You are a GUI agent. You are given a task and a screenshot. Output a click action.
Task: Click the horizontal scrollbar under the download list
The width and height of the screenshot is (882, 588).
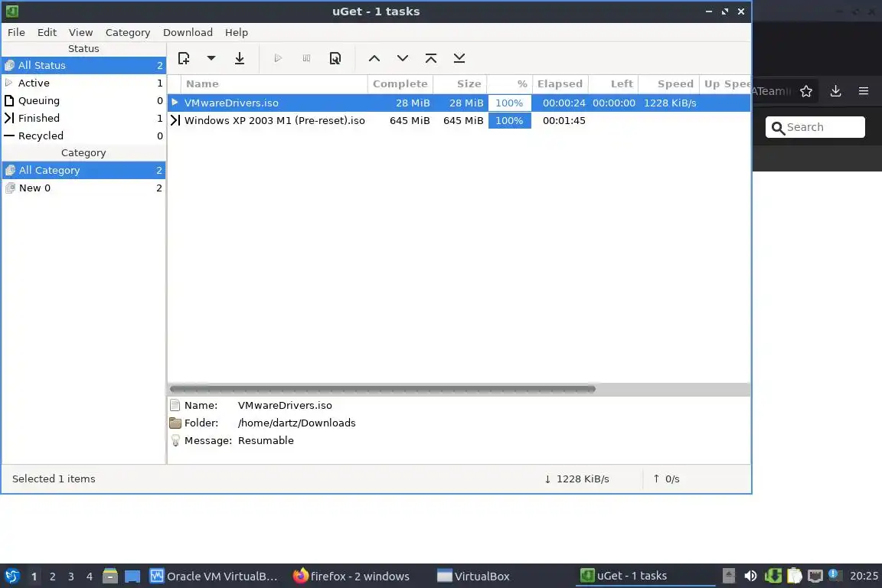click(383, 389)
